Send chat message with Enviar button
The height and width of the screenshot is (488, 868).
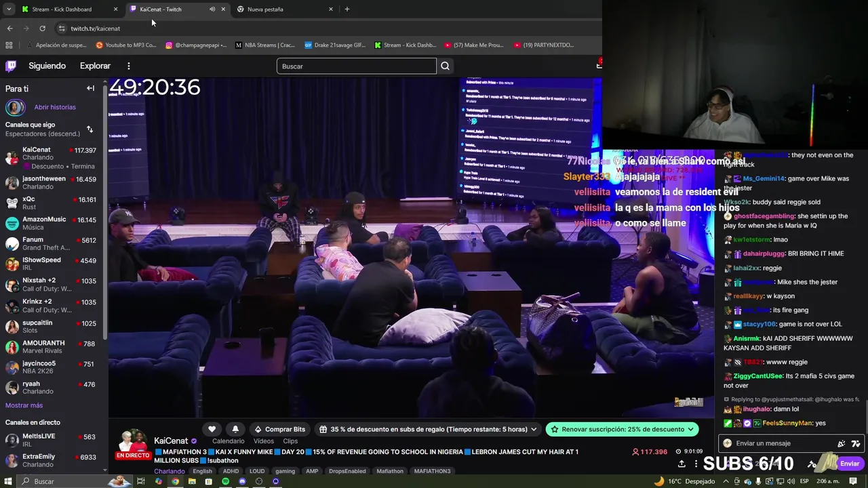850,464
